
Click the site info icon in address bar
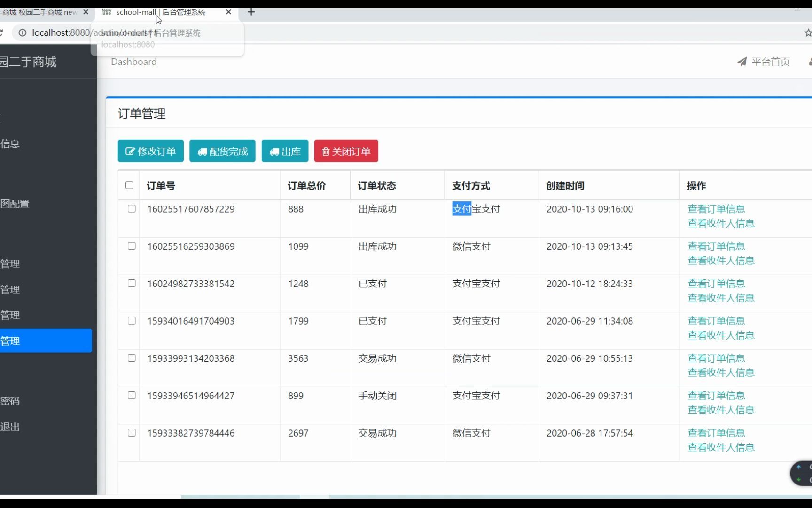click(22, 32)
